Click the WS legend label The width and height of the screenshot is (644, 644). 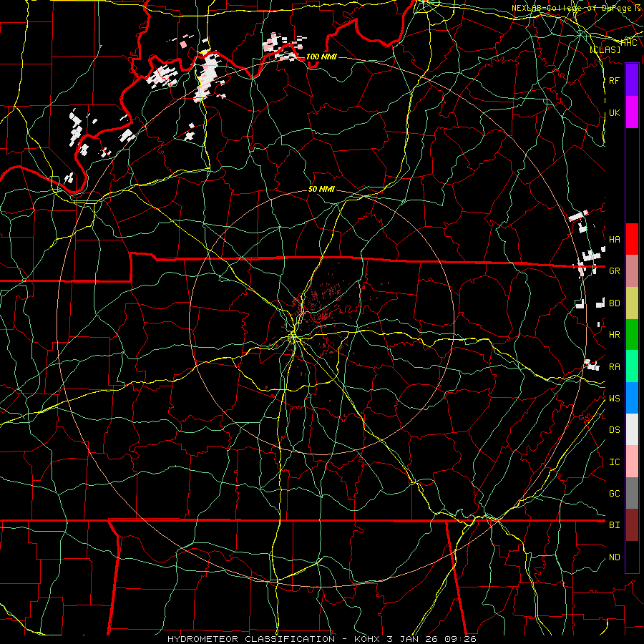point(615,399)
